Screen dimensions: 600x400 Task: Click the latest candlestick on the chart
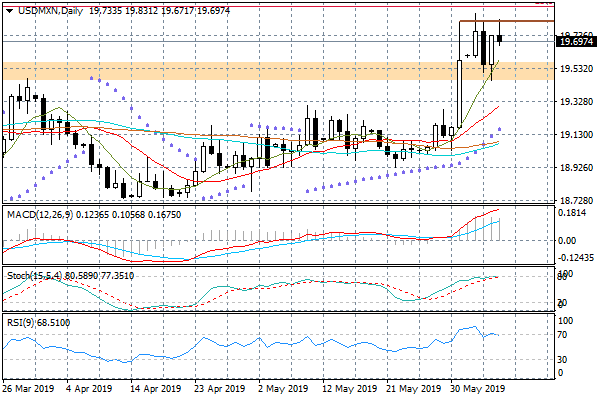coord(499,38)
